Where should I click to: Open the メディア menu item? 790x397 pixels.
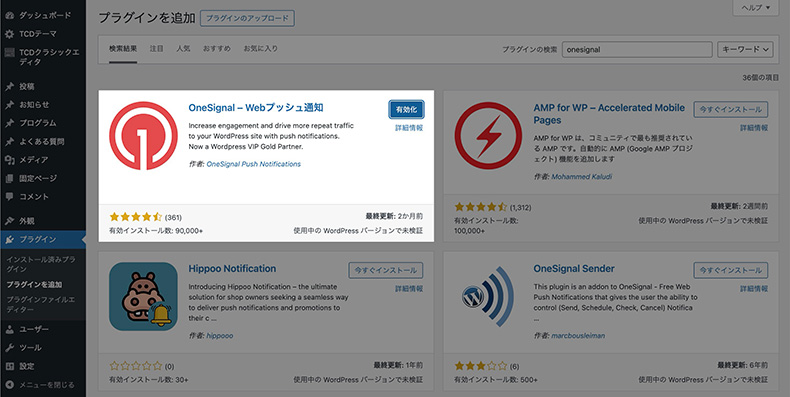(x=34, y=160)
